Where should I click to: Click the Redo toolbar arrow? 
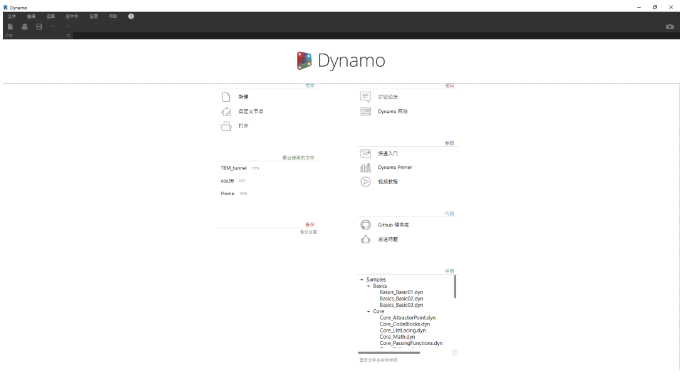[x=68, y=27]
